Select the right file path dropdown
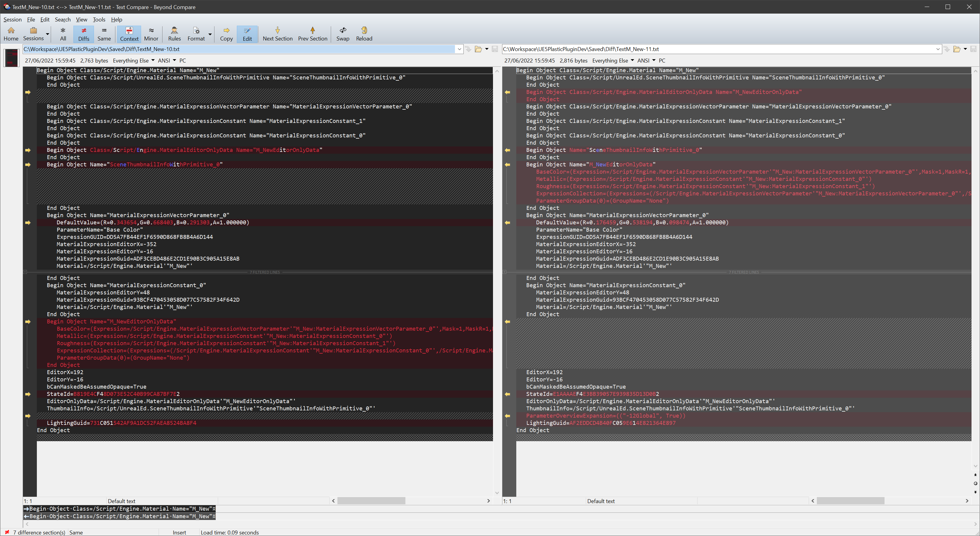980x536 pixels. pos(939,50)
